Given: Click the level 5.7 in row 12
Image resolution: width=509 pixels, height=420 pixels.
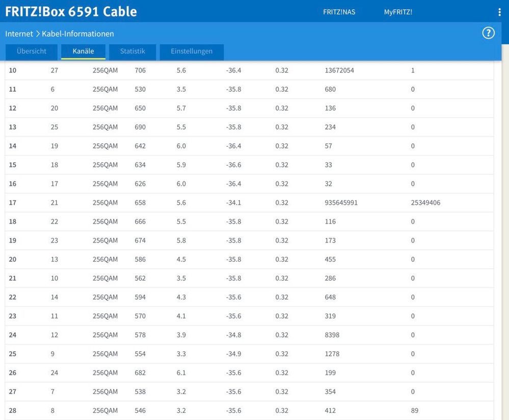Looking at the screenshot, I should point(181,108).
